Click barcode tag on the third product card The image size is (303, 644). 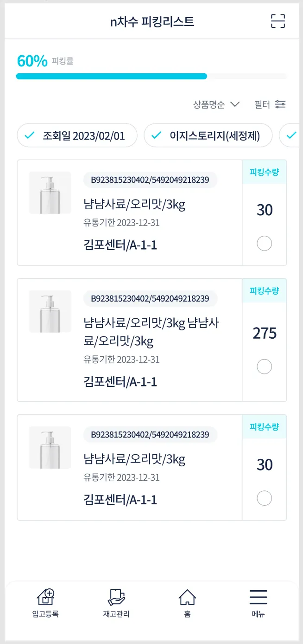point(150,435)
